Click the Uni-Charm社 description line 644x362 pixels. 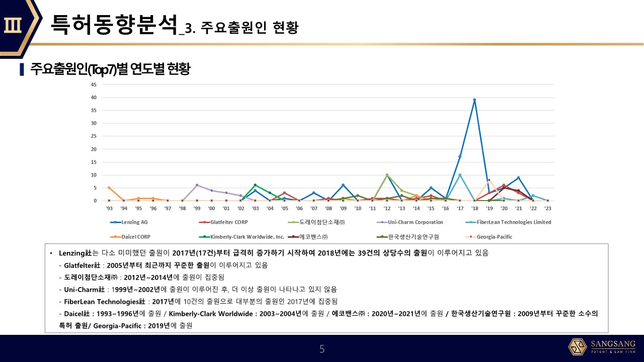pyautogui.click(x=198, y=289)
